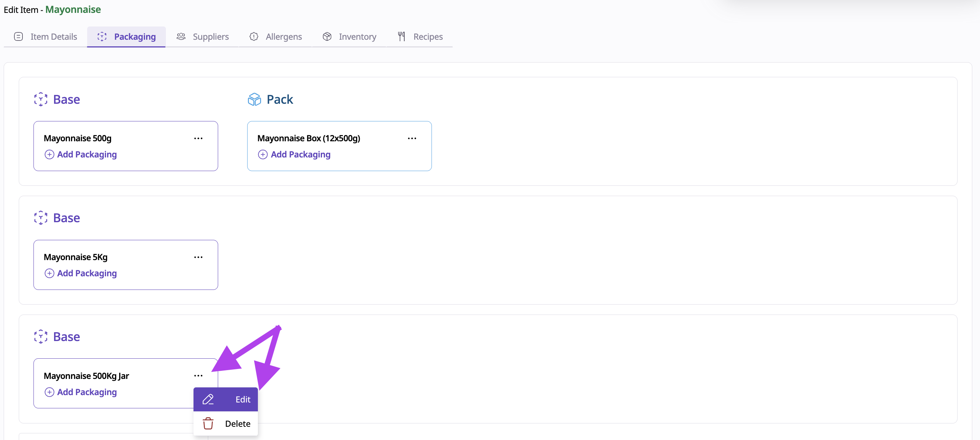Open options menu for Mayonnaise 5Kg
This screenshot has height=440, width=980.
point(198,257)
